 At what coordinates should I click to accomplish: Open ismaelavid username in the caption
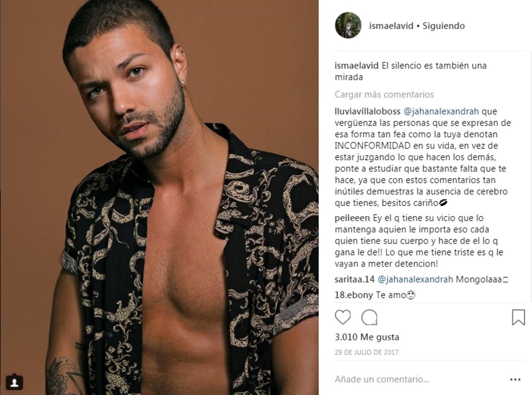pos(357,66)
